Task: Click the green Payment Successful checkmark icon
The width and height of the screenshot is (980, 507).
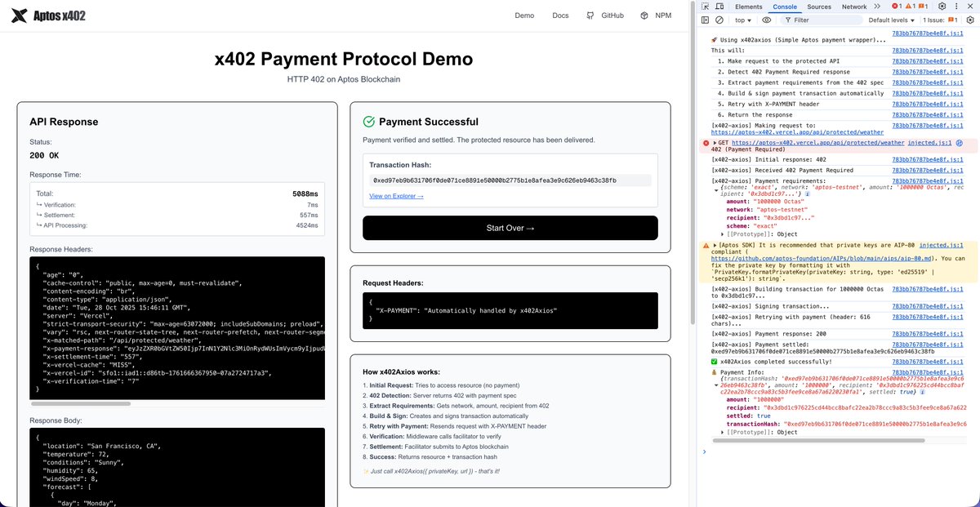Action: (x=368, y=122)
